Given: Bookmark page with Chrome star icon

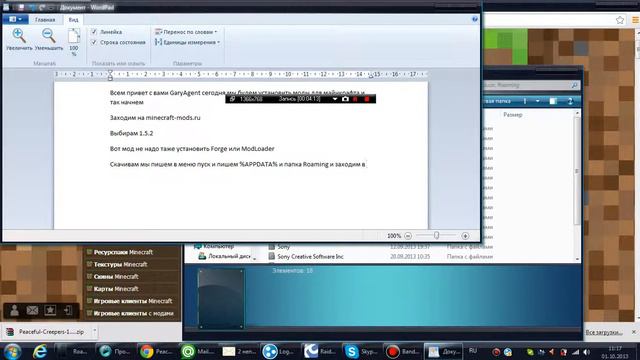Looking at the screenshot, I should [x=620, y=20].
